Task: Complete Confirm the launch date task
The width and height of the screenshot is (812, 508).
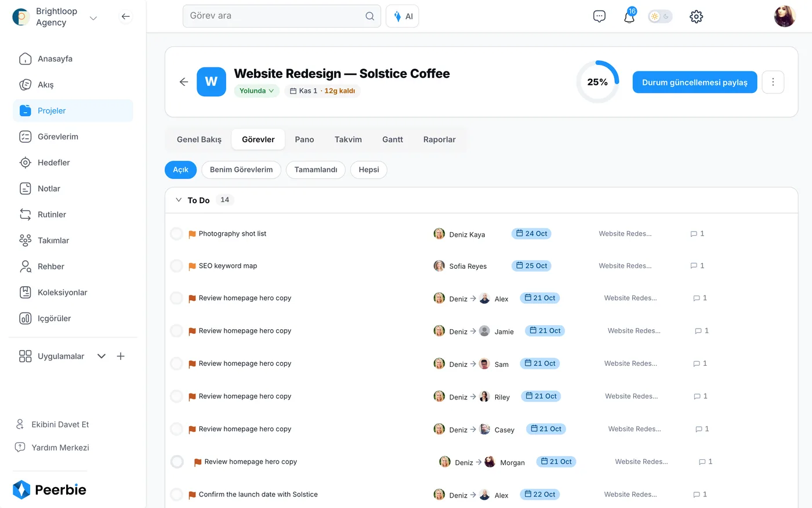Action: coord(176,495)
